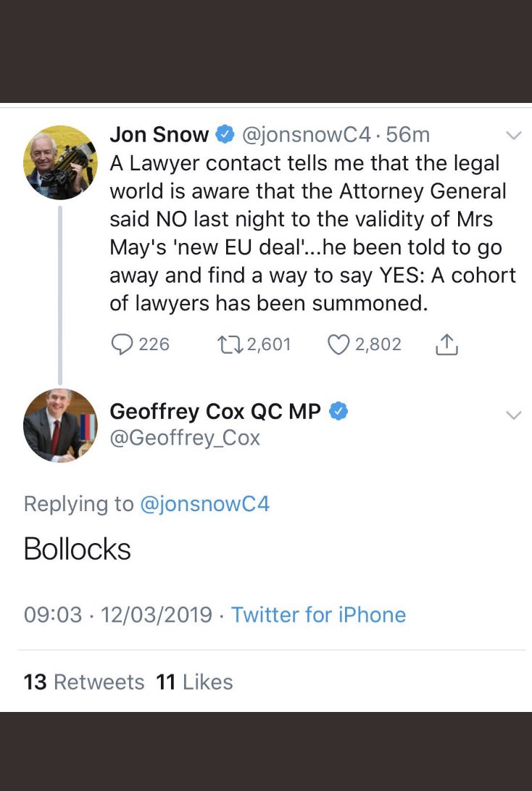View the 11 Likes list

coord(194,682)
